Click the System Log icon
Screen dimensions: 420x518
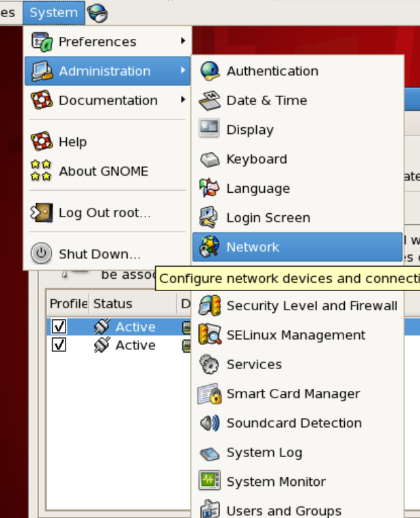pos(210,453)
